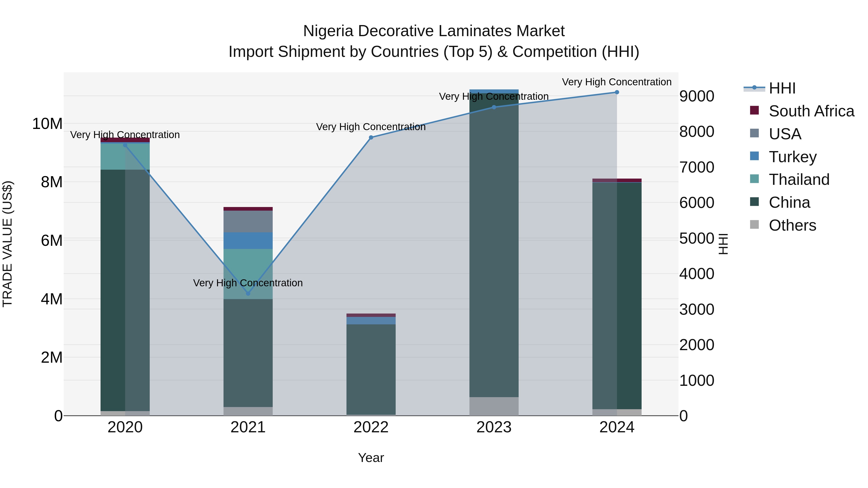Click the 2021 USA bar segment
The width and height of the screenshot is (868, 488).
tap(248, 222)
